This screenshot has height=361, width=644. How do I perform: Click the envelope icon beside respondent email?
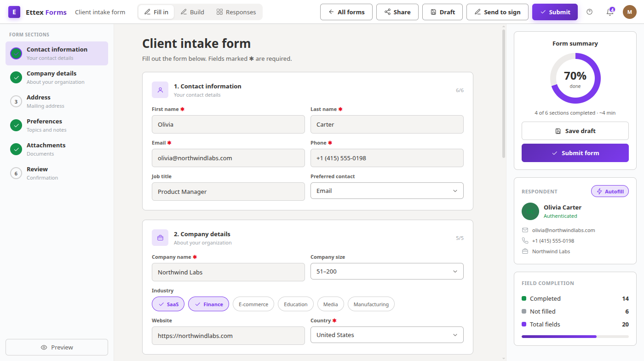525,230
